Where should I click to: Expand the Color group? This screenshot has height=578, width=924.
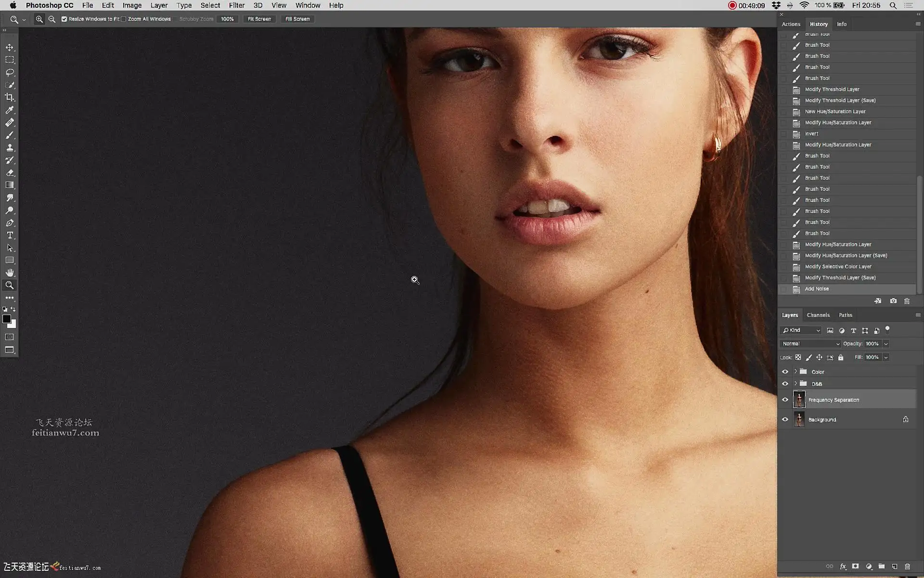click(x=796, y=371)
